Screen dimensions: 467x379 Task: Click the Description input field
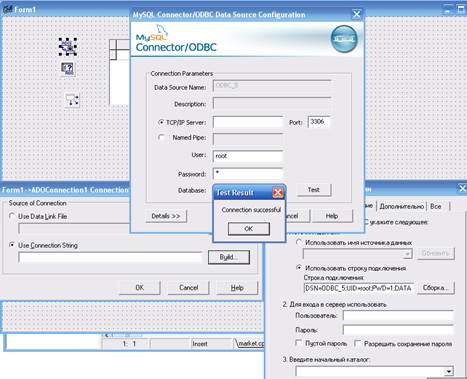point(272,103)
